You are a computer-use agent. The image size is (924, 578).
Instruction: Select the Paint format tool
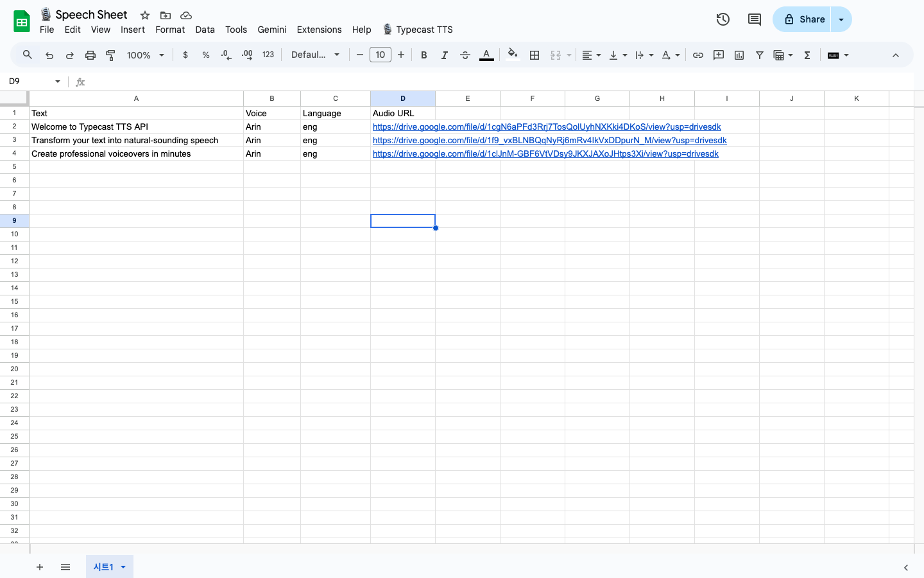110,55
